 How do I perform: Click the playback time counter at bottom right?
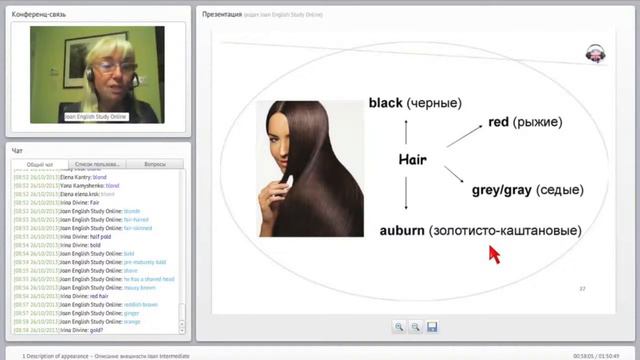596,356
